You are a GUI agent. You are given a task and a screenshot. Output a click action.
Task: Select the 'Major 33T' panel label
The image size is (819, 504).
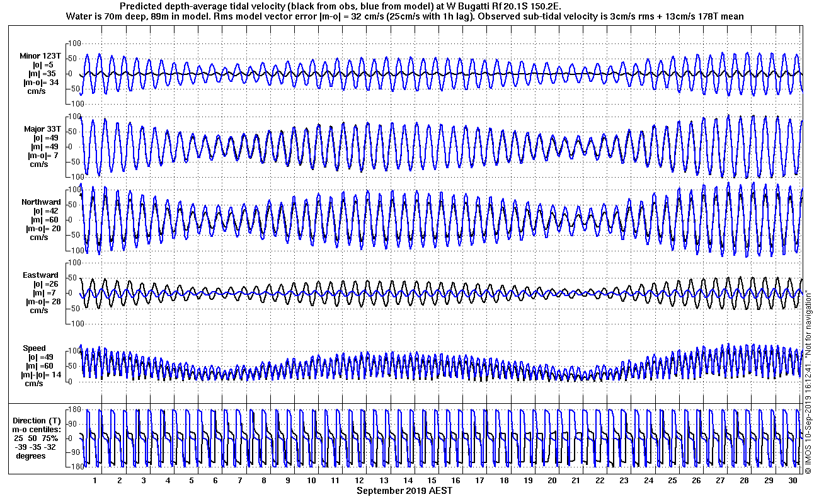[42, 129]
